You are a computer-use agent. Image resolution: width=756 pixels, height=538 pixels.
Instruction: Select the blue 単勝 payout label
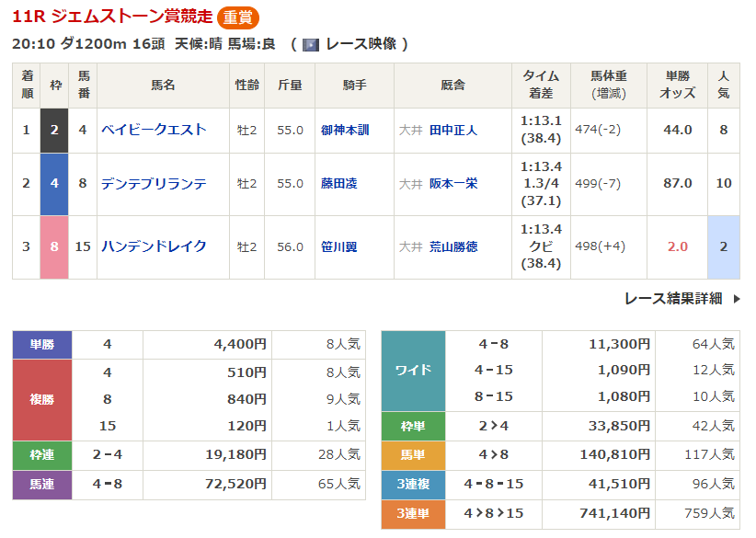point(41,345)
